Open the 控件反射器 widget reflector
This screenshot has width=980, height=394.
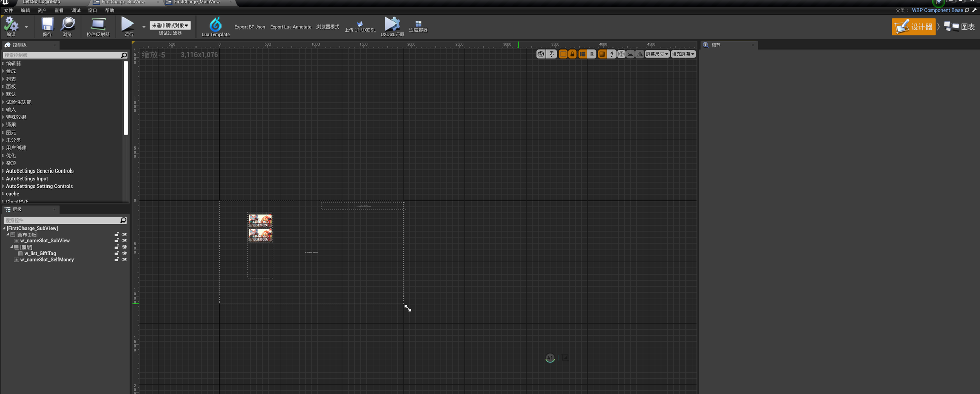[98, 27]
